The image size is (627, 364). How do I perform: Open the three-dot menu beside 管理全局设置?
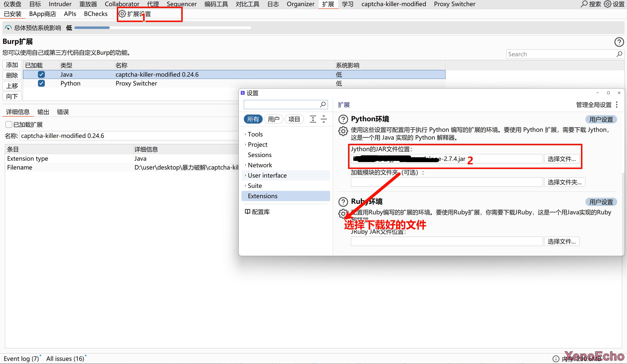click(616, 105)
